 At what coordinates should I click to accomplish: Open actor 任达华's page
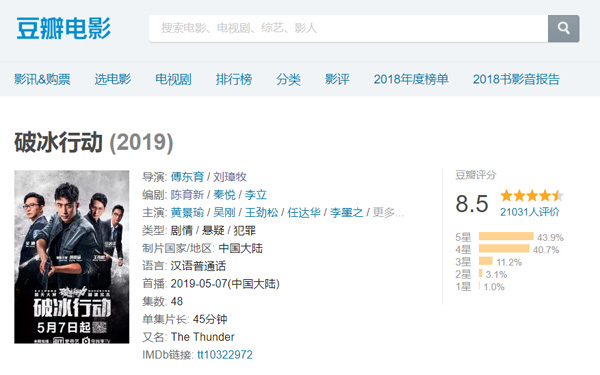(304, 212)
